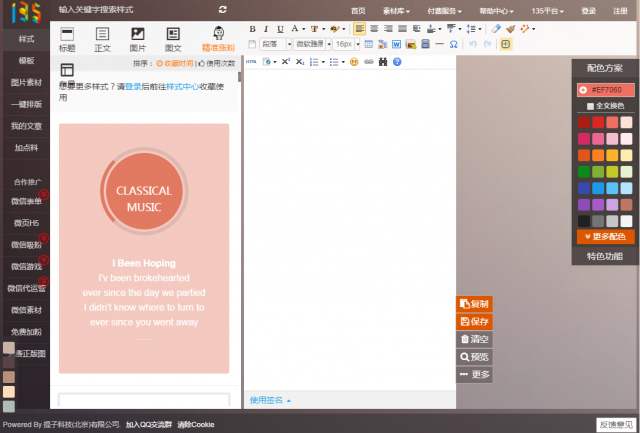
Task: Insert an emoticon using the smiley icon
Action: (x=354, y=62)
